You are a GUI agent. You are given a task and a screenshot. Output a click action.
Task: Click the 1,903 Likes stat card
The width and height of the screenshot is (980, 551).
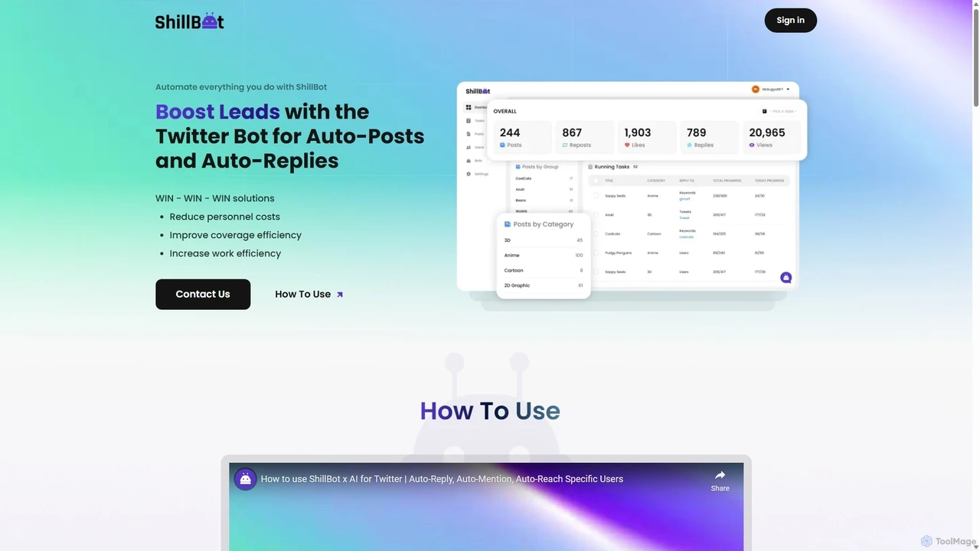pyautogui.click(x=647, y=138)
